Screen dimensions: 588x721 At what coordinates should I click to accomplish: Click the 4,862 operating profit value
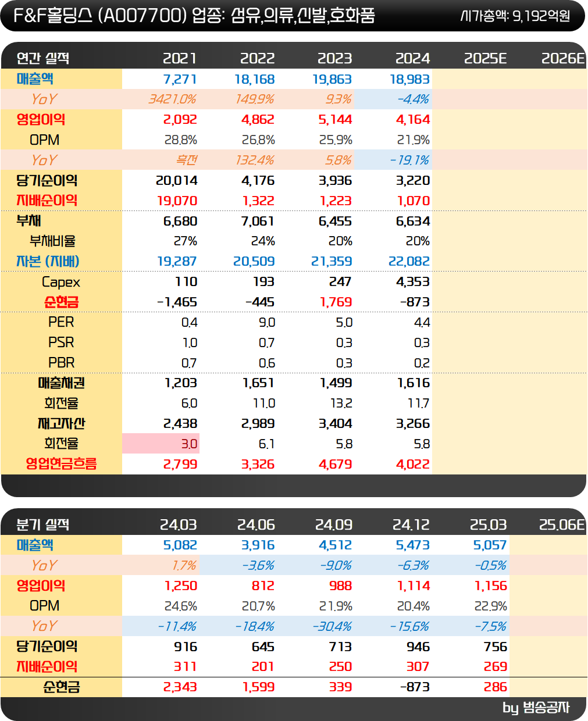[x=258, y=119]
